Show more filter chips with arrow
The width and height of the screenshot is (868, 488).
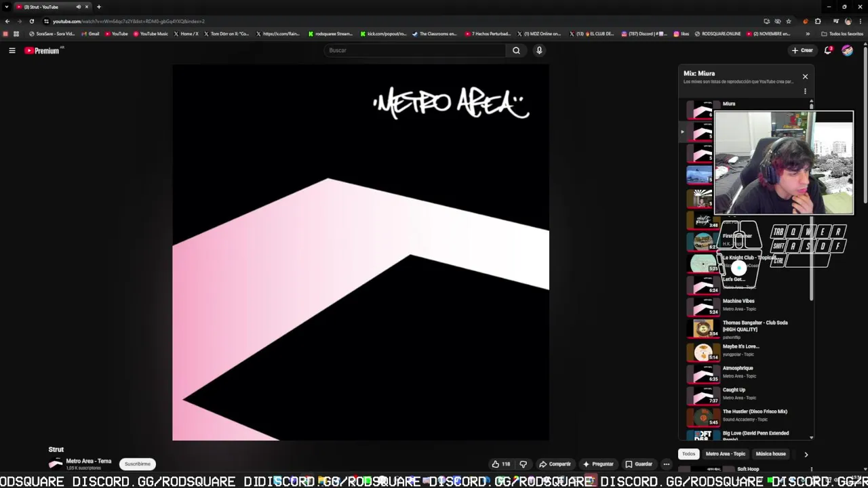pyautogui.click(x=806, y=454)
